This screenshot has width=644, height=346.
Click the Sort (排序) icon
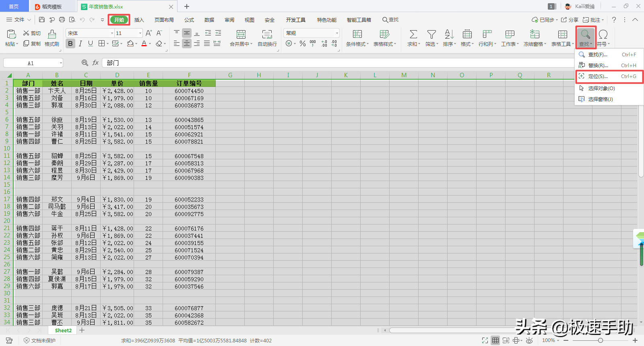tap(449, 34)
